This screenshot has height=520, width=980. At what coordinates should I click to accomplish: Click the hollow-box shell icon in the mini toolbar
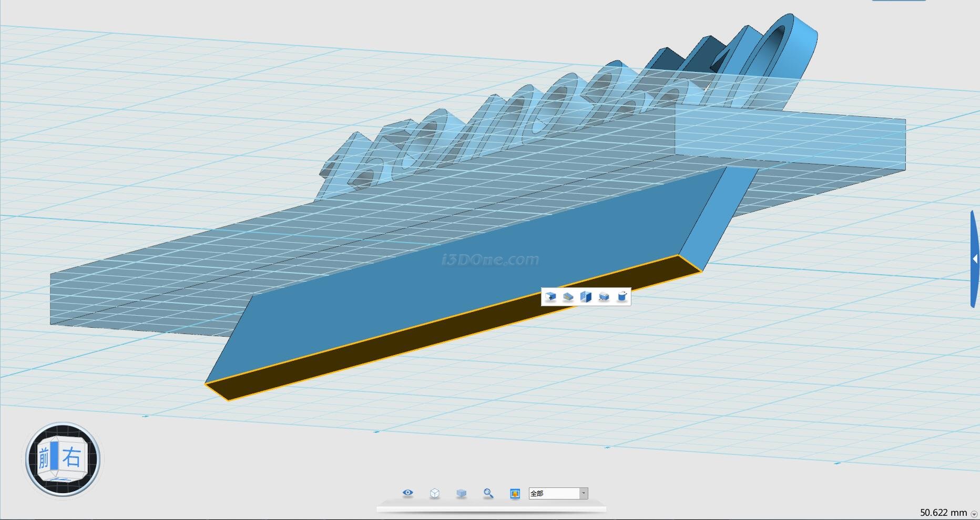[586, 297]
